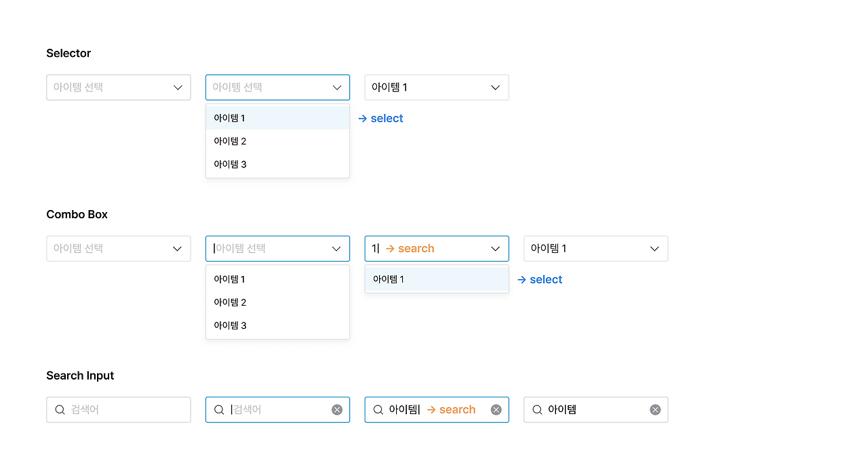Click the X clear icon in the 아이템 search field
868x469 pixels.
pyautogui.click(x=495, y=409)
